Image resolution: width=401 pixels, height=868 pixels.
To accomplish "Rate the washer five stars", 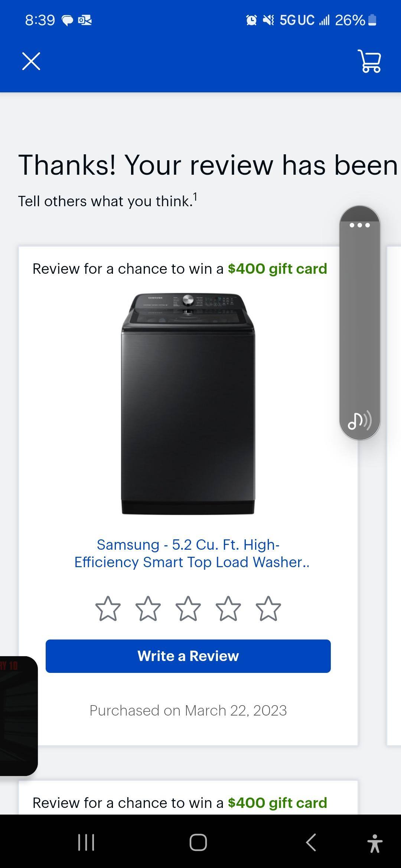I will [268, 609].
